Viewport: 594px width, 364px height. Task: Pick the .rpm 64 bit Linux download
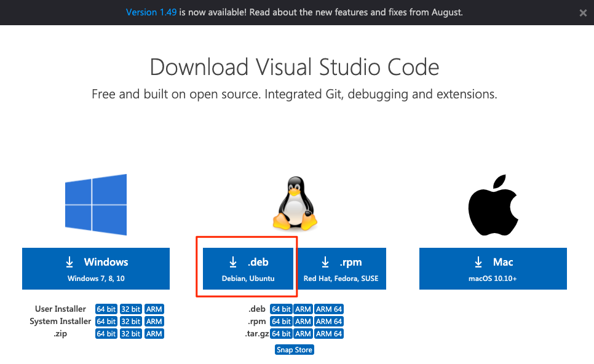[x=281, y=322]
